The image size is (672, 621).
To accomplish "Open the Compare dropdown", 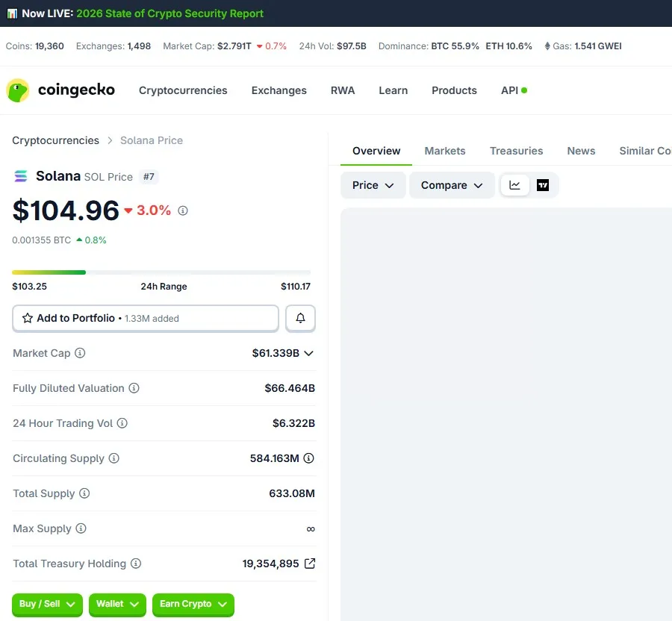I will [x=452, y=185].
